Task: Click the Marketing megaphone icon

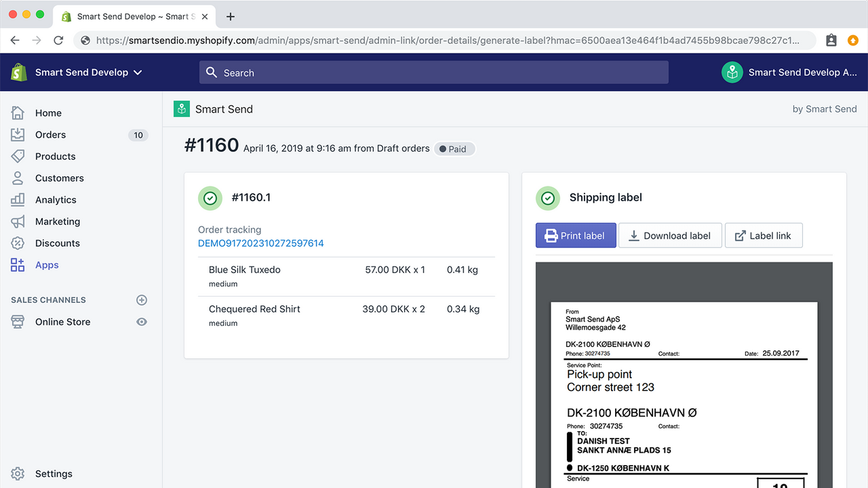Action: 18,222
